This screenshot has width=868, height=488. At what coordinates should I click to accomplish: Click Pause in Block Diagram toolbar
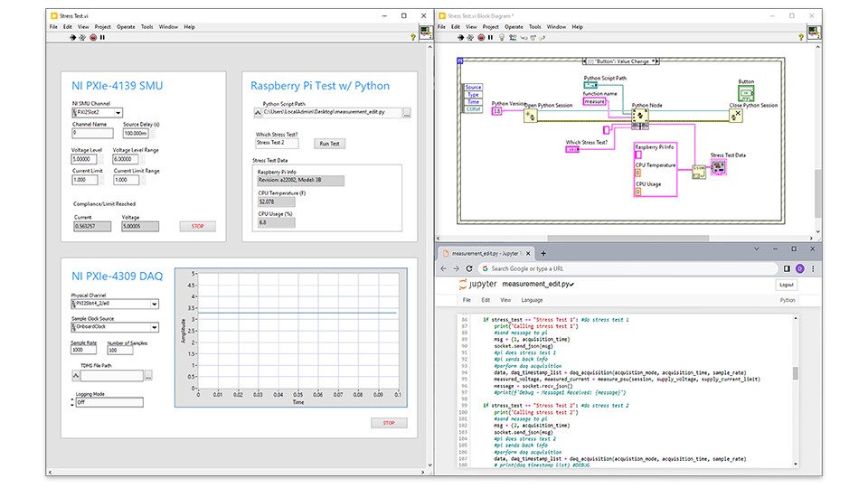490,38
